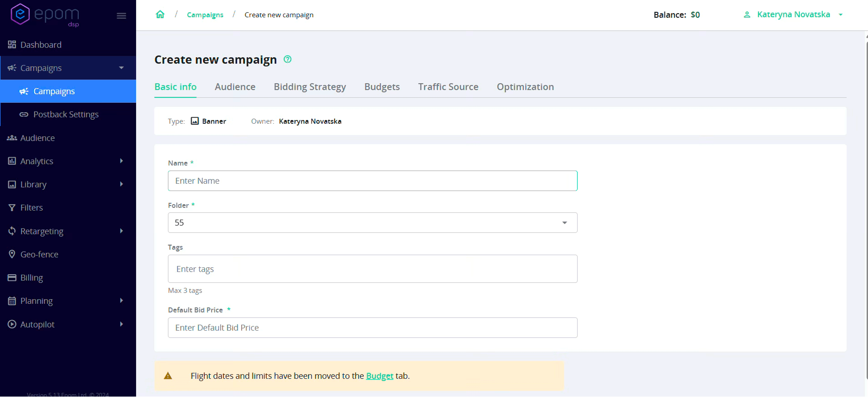Screen dimensions: 868x397
Task: Open Filters in the sidebar
Action: (31, 207)
